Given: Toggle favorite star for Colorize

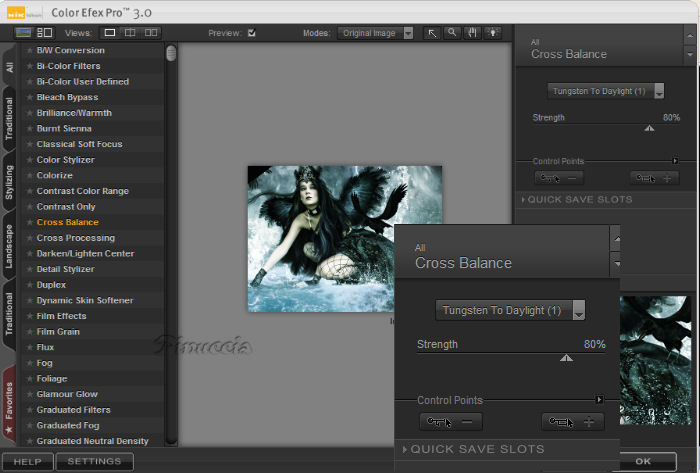Looking at the screenshot, I should (29, 175).
